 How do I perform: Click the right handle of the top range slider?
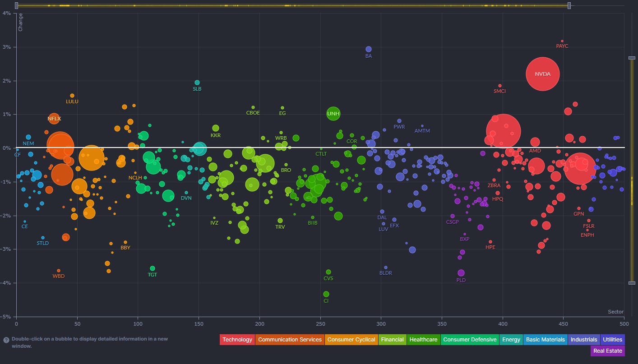click(x=569, y=5)
